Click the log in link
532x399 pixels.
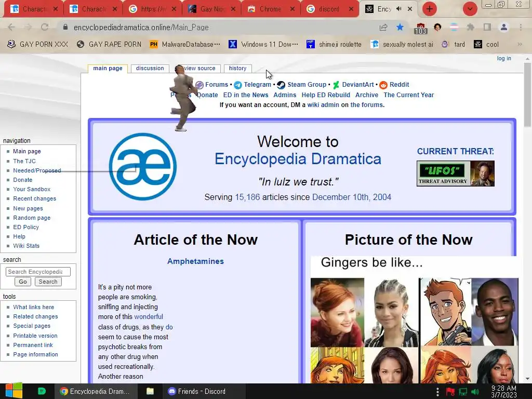(x=504, y=58)
